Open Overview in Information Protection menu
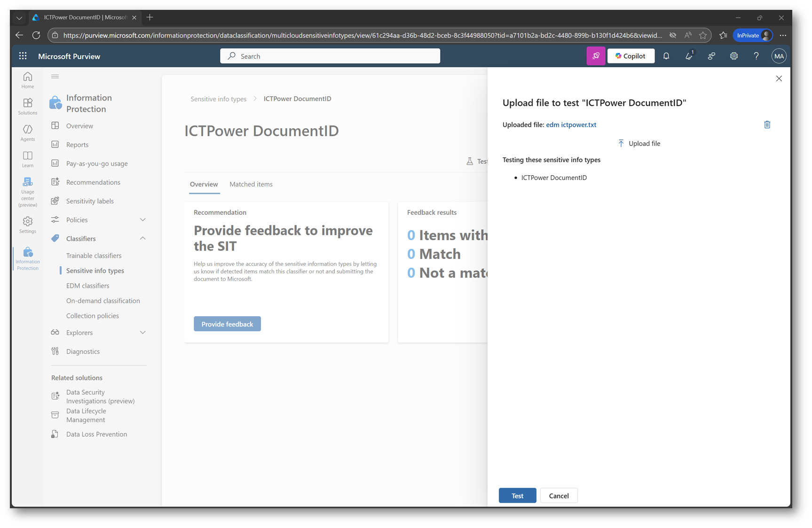812x528 pixels. click(x=79, y=126)
